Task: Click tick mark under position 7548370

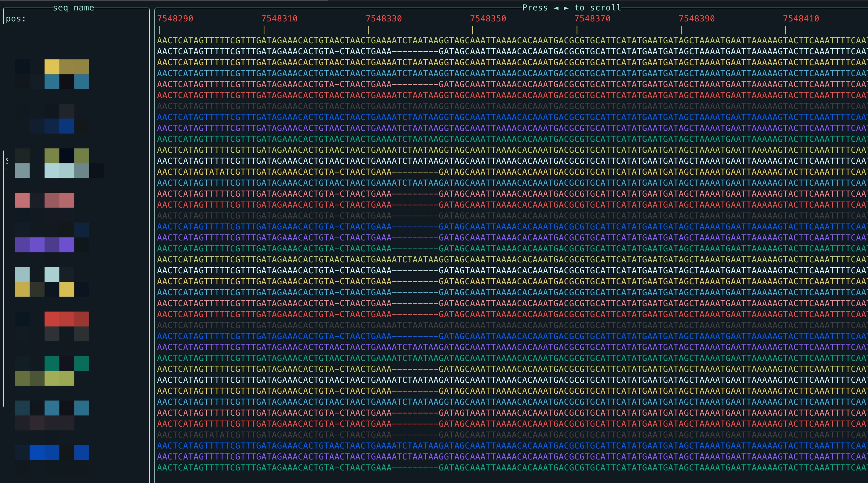Action: (x=577, y=30)
